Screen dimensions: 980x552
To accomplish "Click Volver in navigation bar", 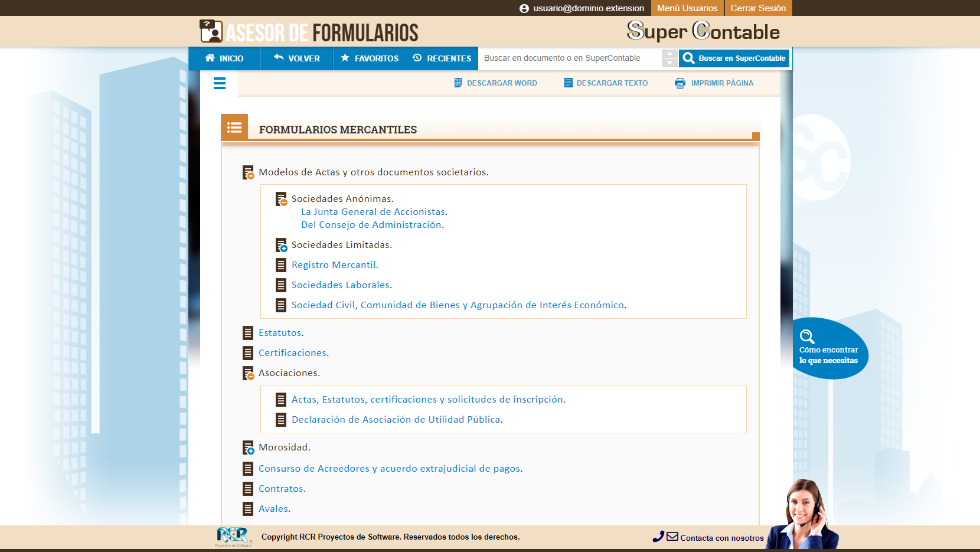I will tap(297, 58).
